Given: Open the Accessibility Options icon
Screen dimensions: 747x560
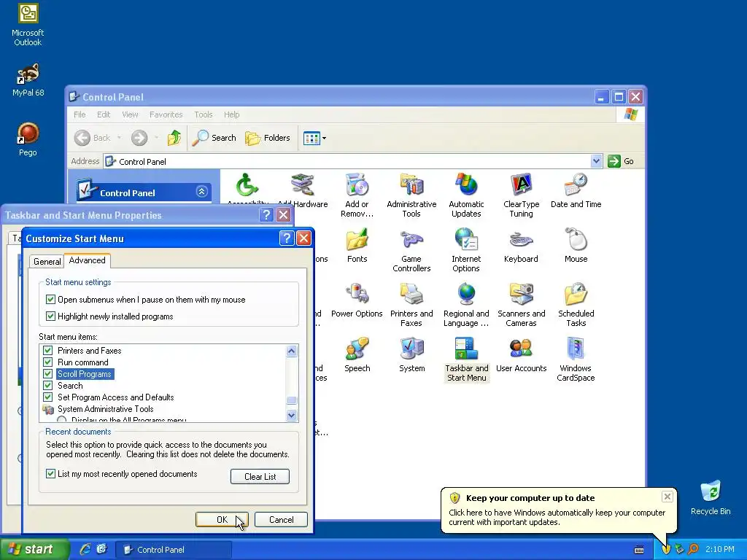Looking at the screenshot, I should click(247, 188).
